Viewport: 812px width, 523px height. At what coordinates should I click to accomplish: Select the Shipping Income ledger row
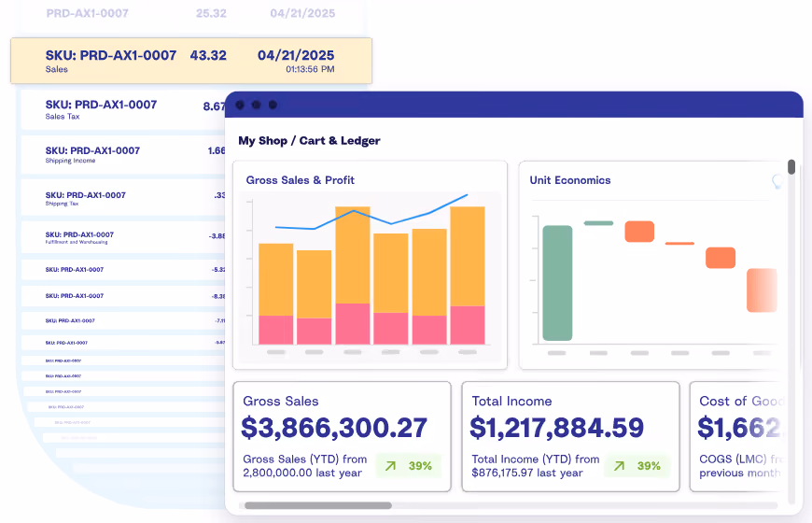[x=123, y=154]
